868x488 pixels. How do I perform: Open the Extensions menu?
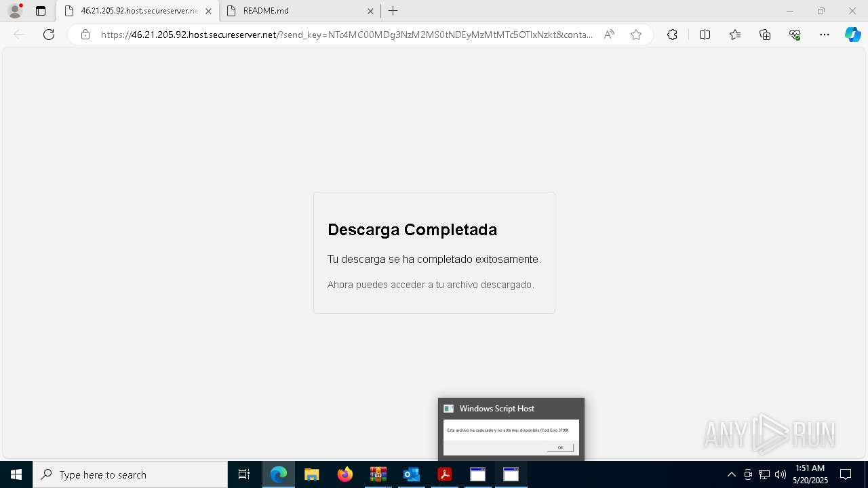pos(672,35)
